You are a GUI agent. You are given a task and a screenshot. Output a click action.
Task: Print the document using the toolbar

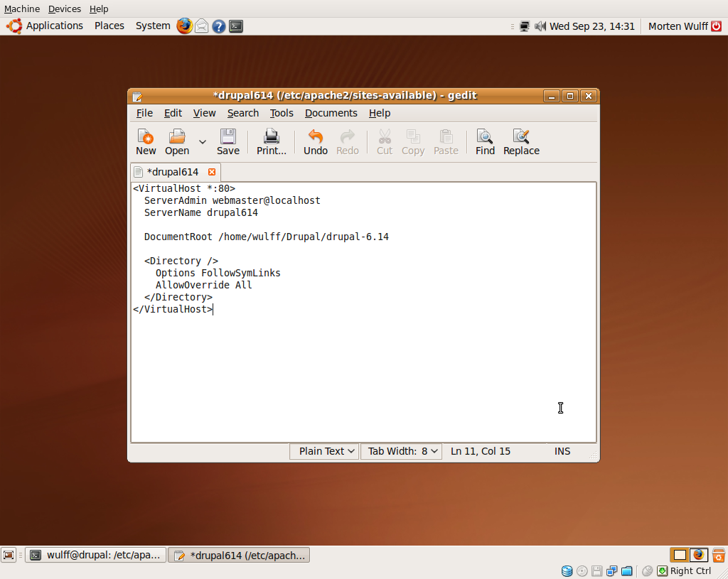pyautogui.click(x=272, y=141)
